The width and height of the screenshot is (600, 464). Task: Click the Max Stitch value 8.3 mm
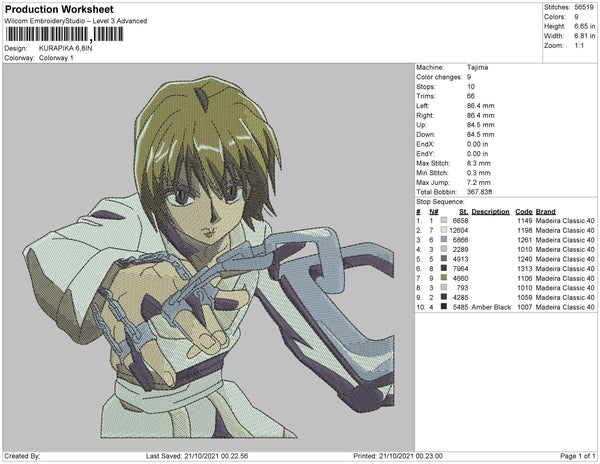[x=478, y=163]
